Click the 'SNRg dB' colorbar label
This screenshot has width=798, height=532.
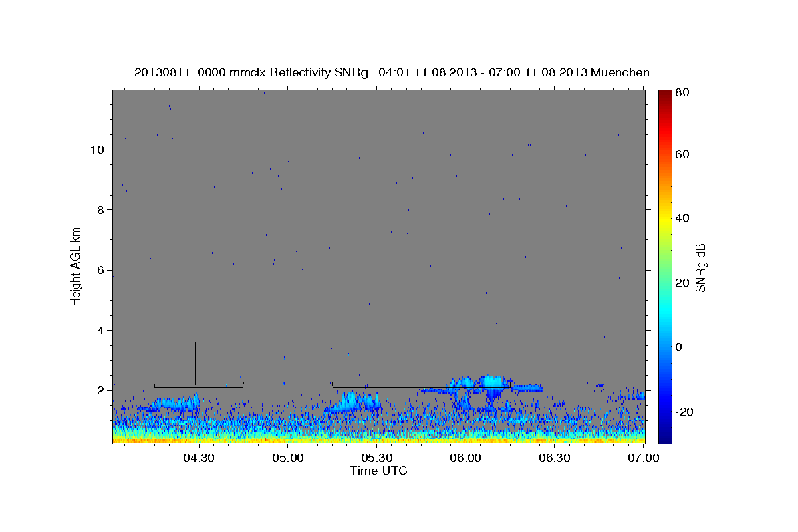coord(700,267)
